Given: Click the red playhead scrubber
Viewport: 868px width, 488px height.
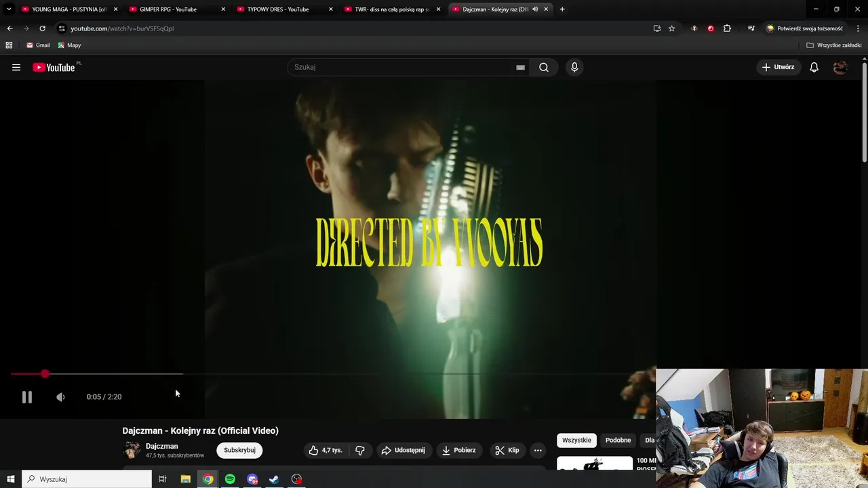Looking at the screenshot, I should click(x=45, y=374).
